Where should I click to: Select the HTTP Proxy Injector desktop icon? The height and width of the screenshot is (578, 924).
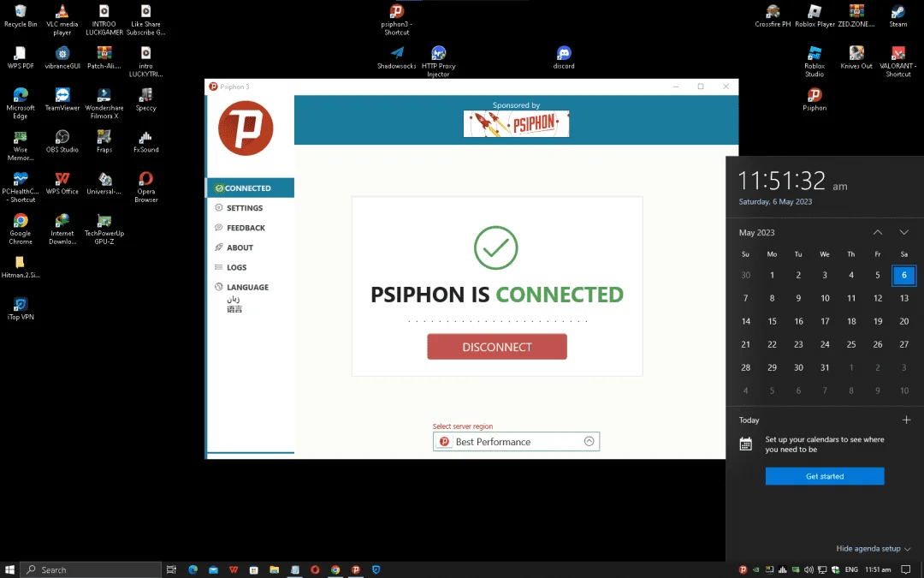click(438, 62)
